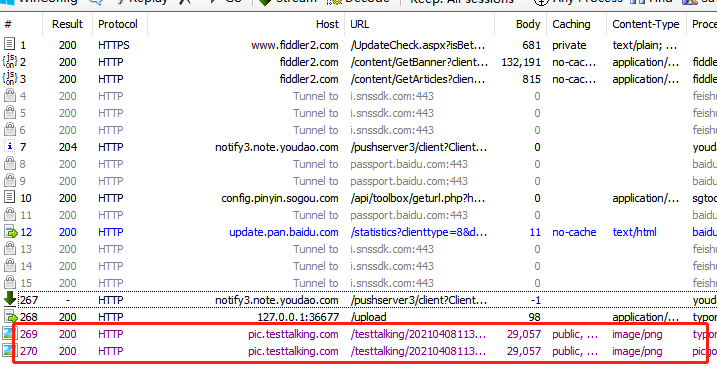Click the image icon of session 269
717x372 pixels.
tap(8, 333)
